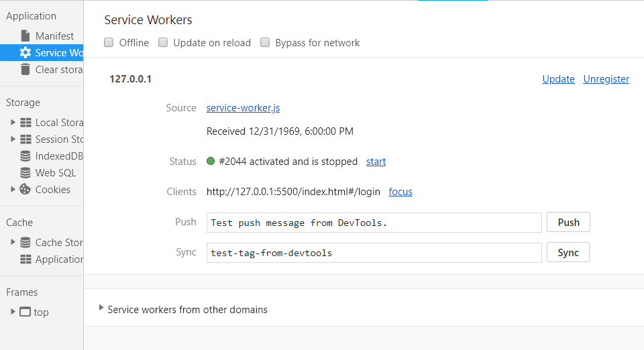Click into the Sync tag input field

click(x=374, y=253)
